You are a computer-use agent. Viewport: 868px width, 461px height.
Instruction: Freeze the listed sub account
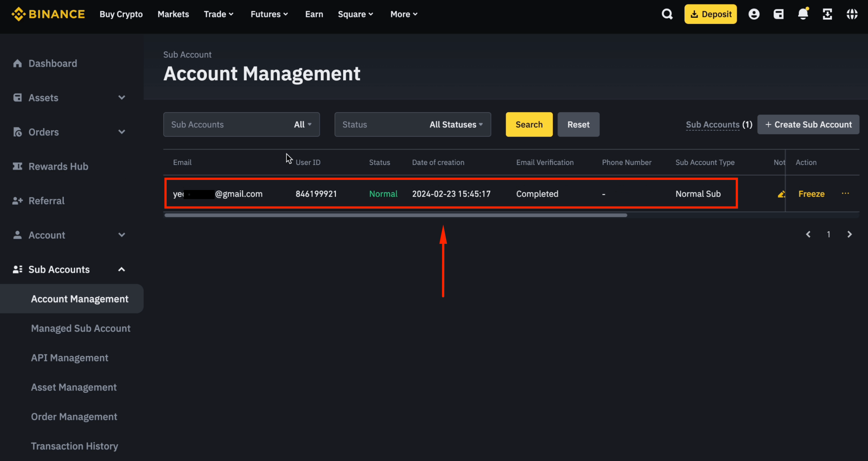[x=811, y=194]
